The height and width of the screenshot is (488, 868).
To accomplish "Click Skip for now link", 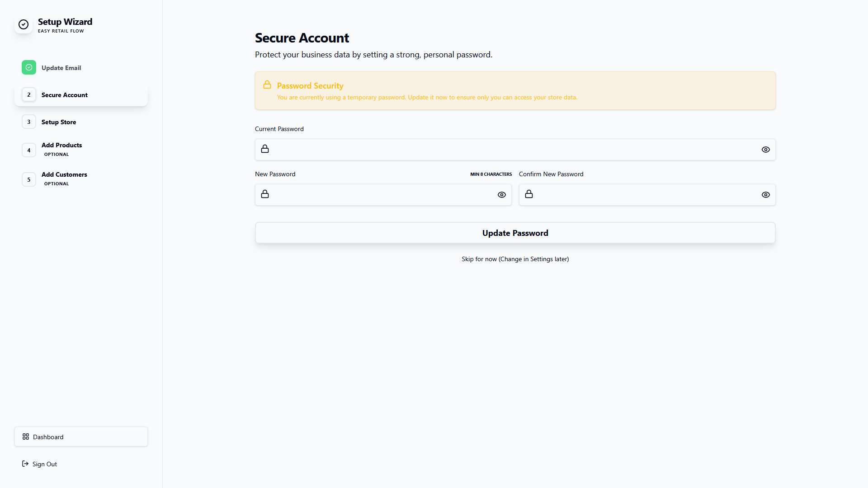I will 515,259.
